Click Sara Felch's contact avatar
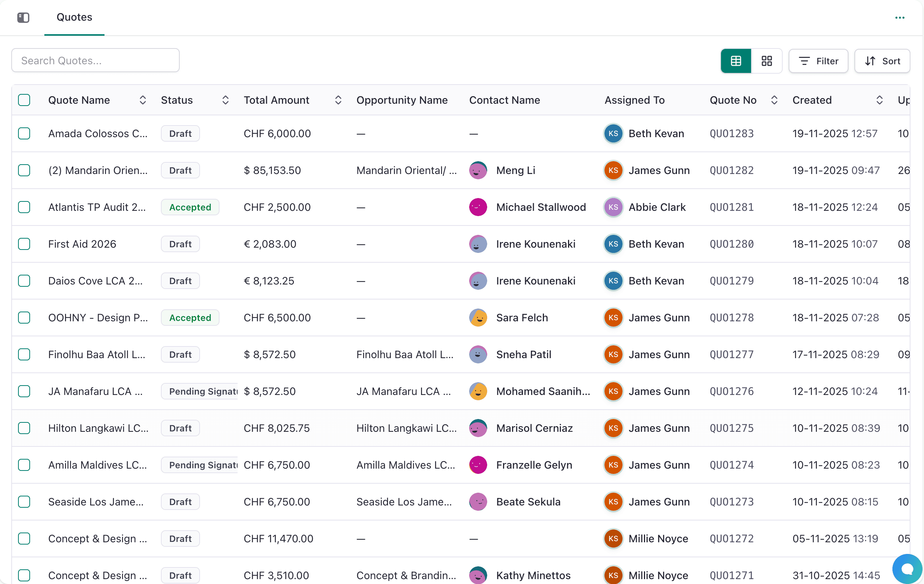 click(x=478, y=318)
